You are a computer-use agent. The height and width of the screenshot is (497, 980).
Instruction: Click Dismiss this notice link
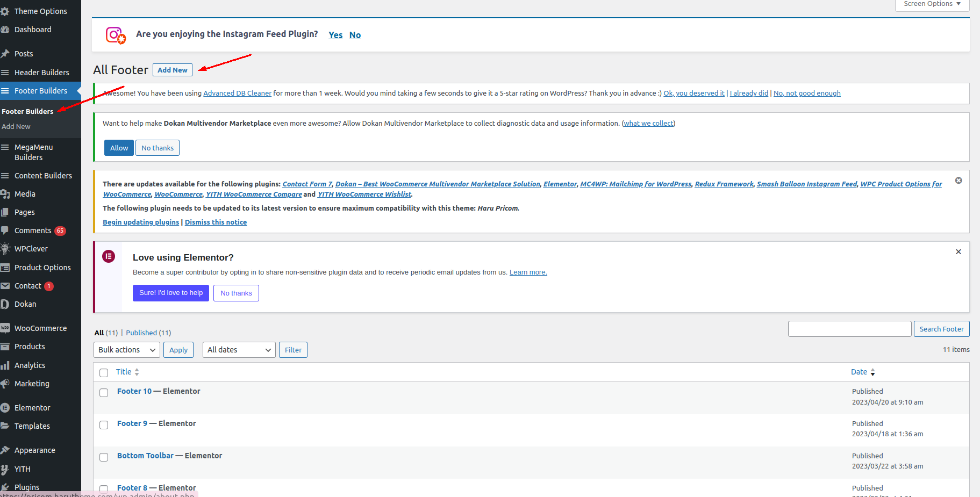click(x=216, y=222)
